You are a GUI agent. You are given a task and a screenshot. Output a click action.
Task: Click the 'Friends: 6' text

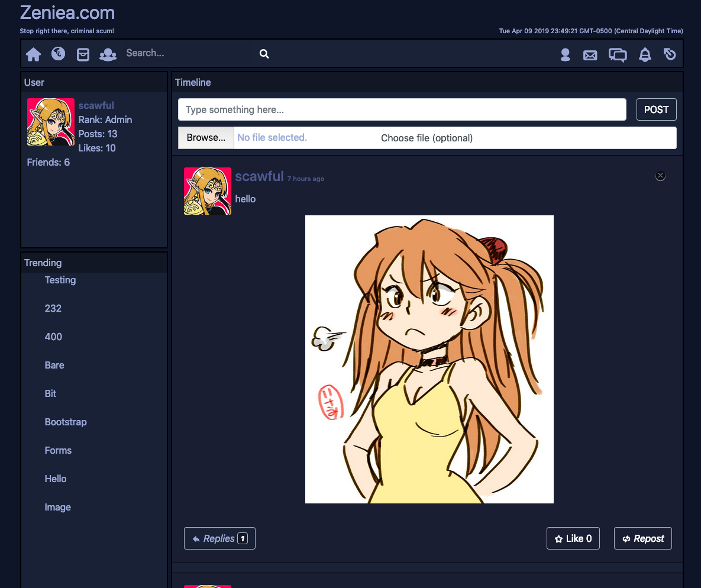pyautogui.click(x=49, y=162)
